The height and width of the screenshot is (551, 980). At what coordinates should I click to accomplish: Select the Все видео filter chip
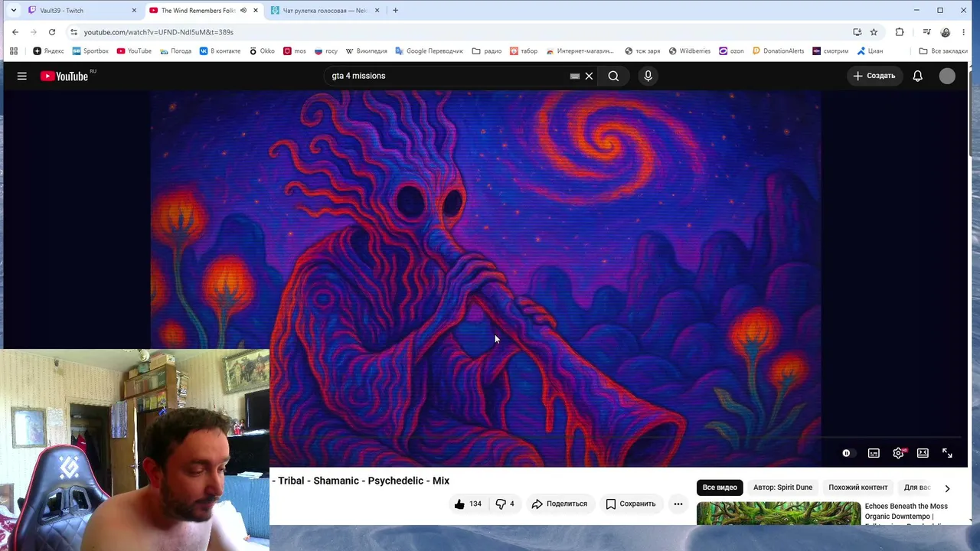[x=720, y=487]
